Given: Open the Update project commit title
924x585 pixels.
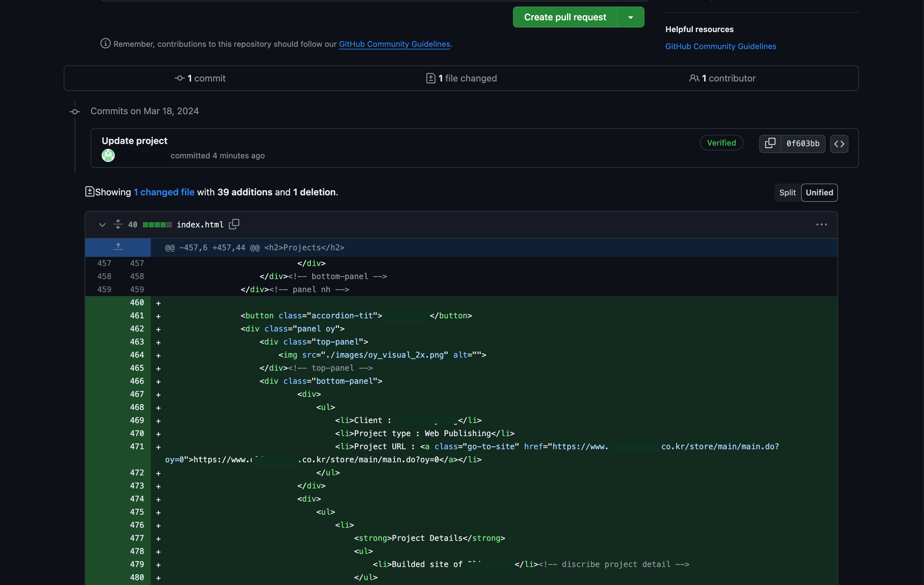Looking at the screenshot, I should point(134,141).
